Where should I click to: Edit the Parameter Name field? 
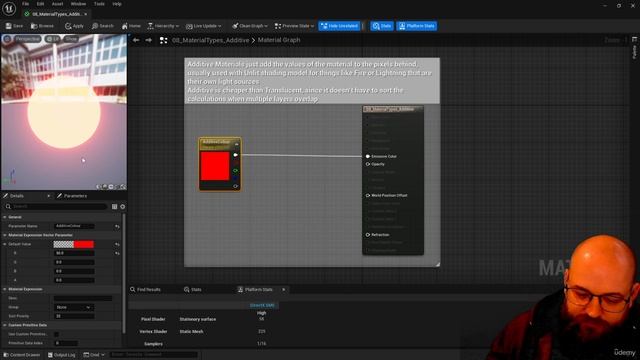tap(74, 226)
